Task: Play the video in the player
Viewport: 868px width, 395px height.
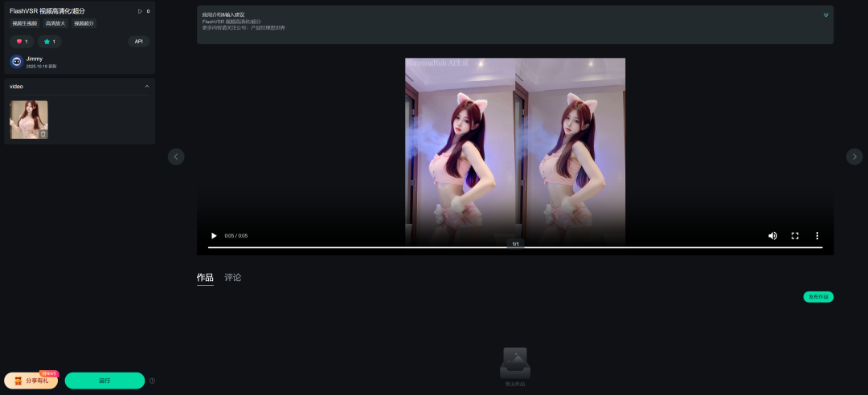Action: (x=214, y=236)
